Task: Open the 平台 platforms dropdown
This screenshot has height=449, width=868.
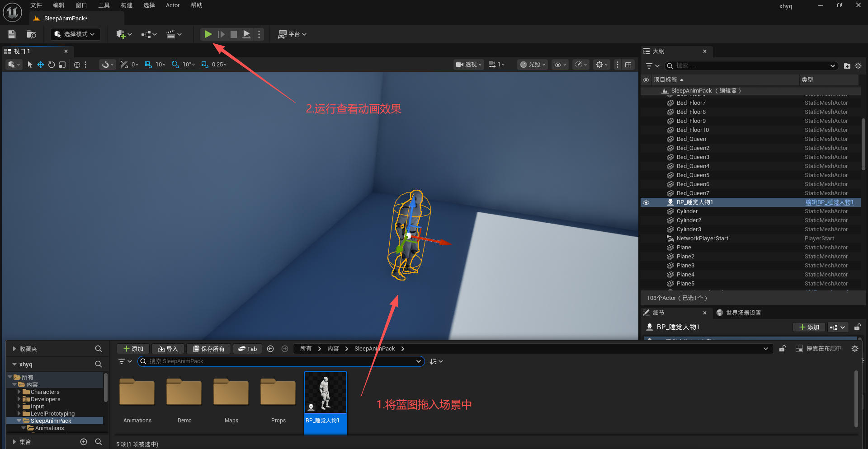Action: pyautogui.click(x=292, y=34)
